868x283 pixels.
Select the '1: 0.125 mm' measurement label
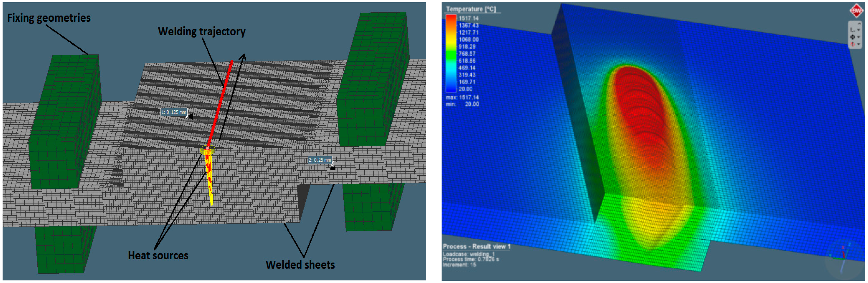tap(174, 112)
